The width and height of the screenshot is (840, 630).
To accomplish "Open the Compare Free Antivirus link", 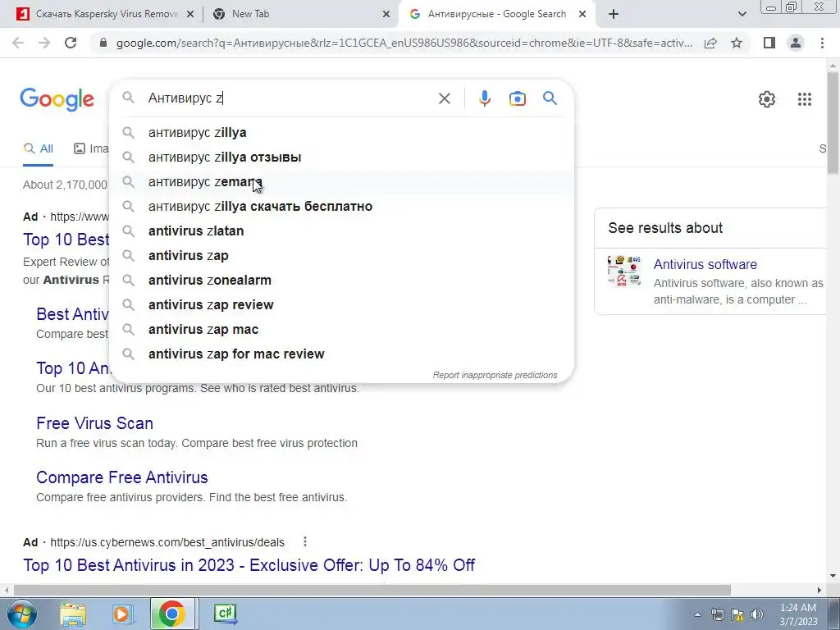I will [122, 477].
